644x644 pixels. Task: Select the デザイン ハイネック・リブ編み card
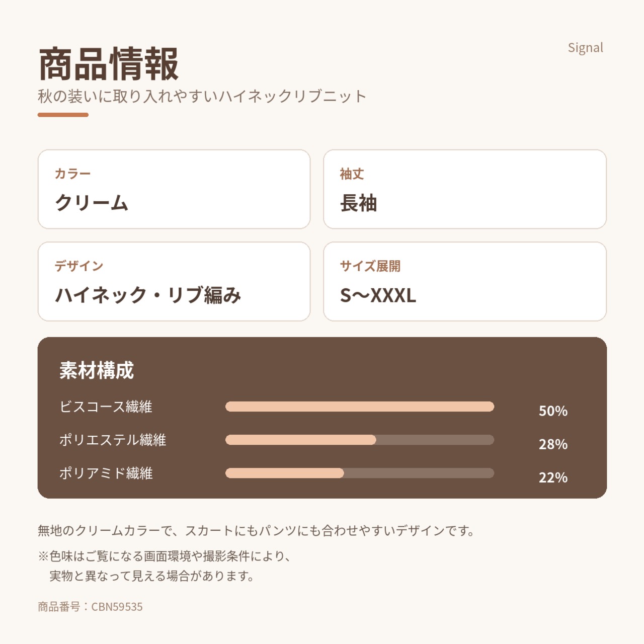174,281
